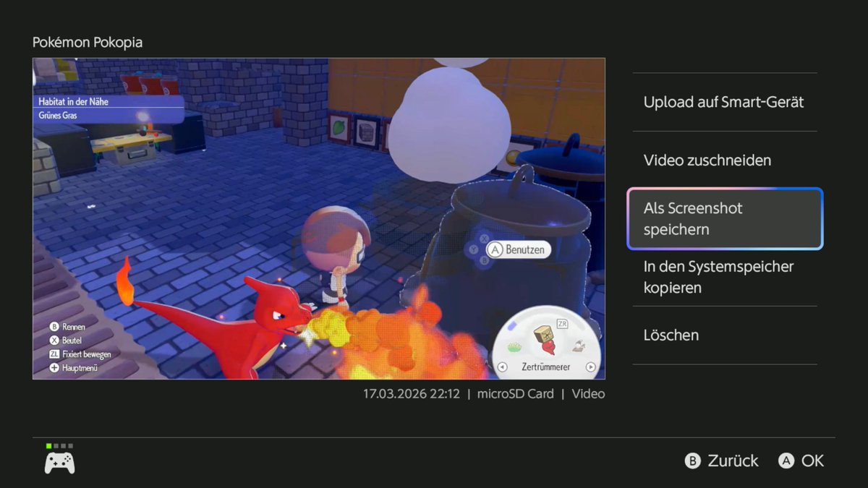Click left arrow beside Zertrümmerer
The width and height of the screenshot is (868, 488).
tap(503, 367)
